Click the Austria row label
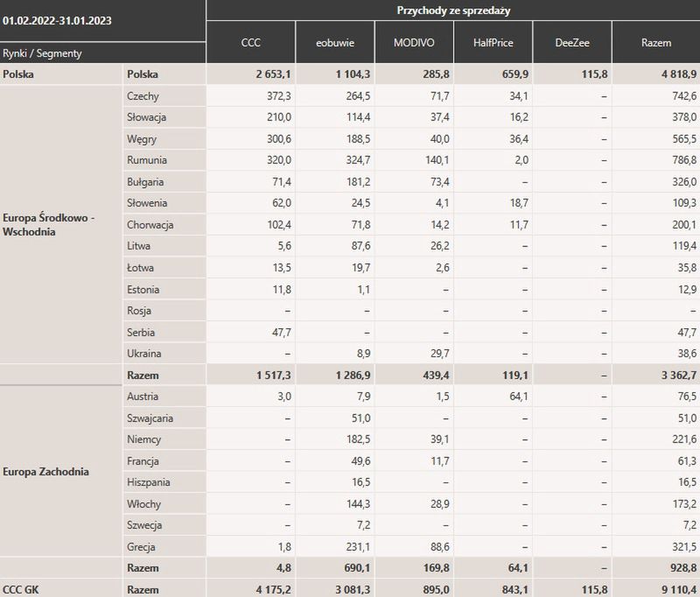Screen dimensions: 700x597 pos(142,396)
